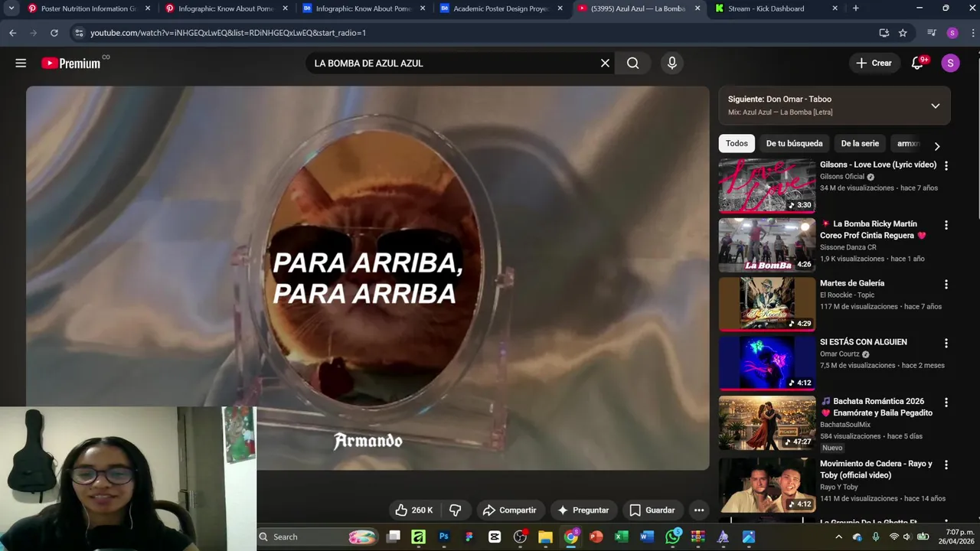
Task: Switch to Poster Nutrition Information tab
Action: [x=88, y=8]
